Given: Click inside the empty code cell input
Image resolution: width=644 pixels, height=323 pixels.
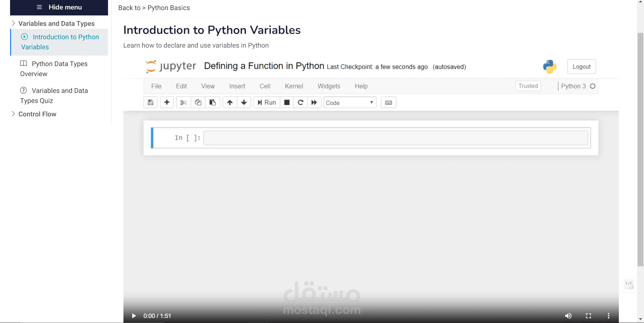Looking at the screenshot, I should [396, 138].
